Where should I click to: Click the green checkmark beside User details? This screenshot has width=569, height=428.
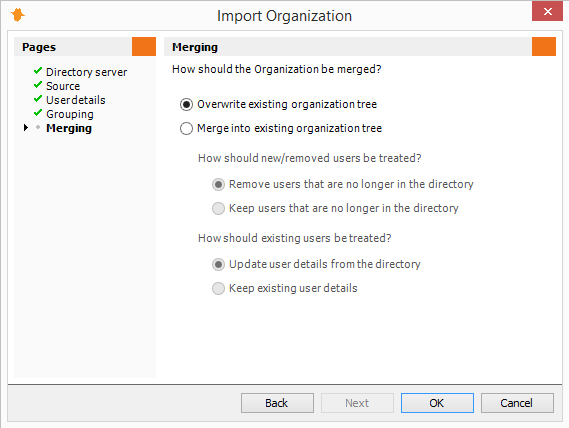38,99
